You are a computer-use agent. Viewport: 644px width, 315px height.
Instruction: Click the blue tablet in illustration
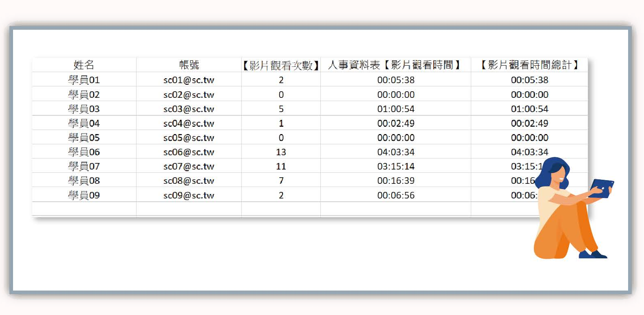(602, 188)
